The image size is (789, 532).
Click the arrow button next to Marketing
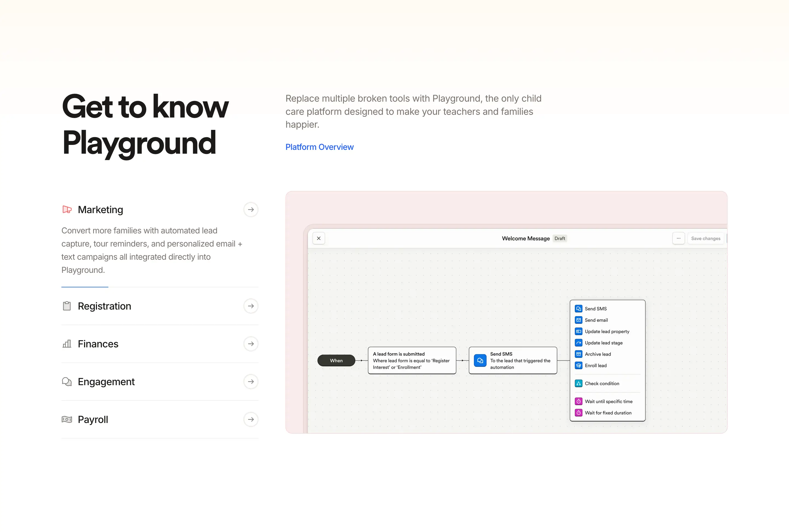[251, 210]
